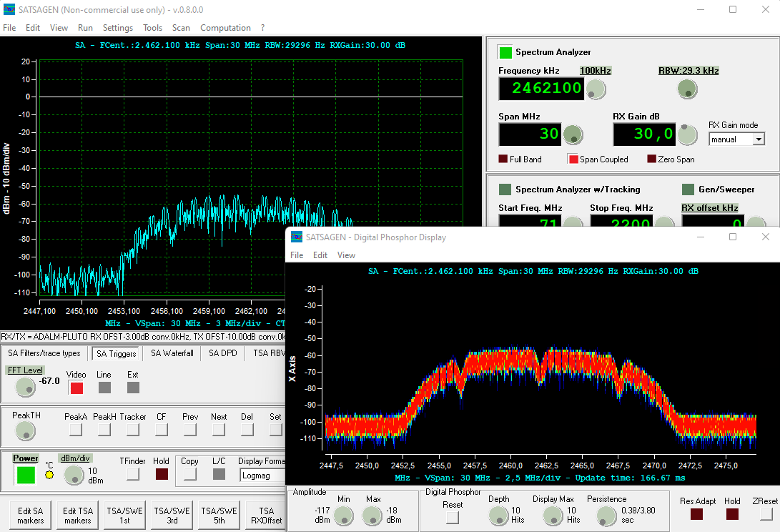Open the Tools menu
This screenshot has width=780, height=532.
click(x=152, y=28)
